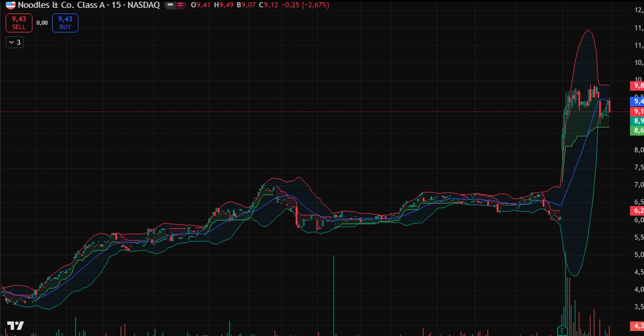Click the 15 interval label in title
The image size is (644, 336).
[x=116, y=5]
